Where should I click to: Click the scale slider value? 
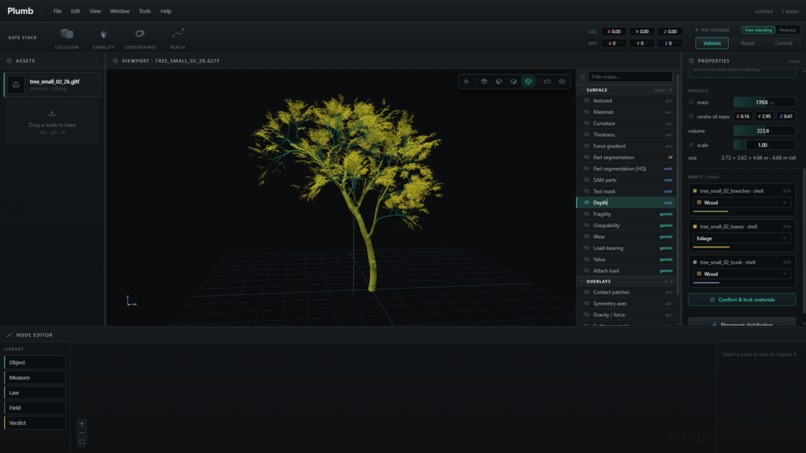(x=764, y=145)
